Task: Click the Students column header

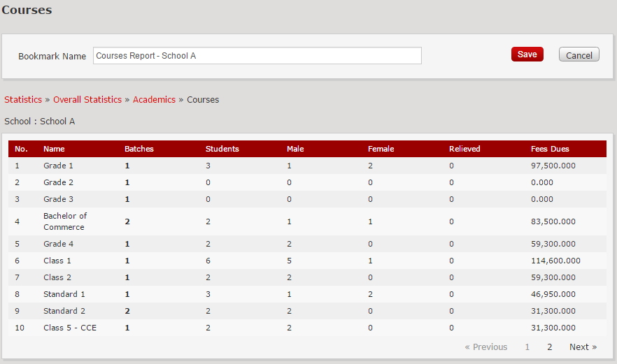Action: click(x=222, y=149)
